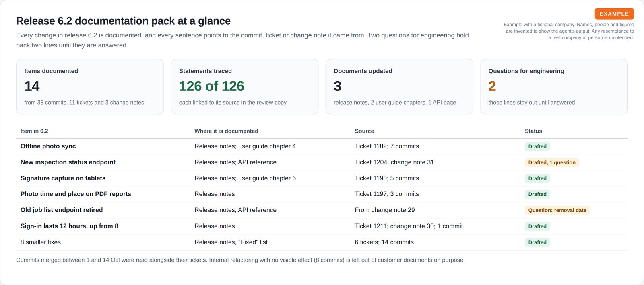The width and height of the screenshot is (644, 285).
Task: Click "those lines stay out until answered"
Action: click(532, 103)
